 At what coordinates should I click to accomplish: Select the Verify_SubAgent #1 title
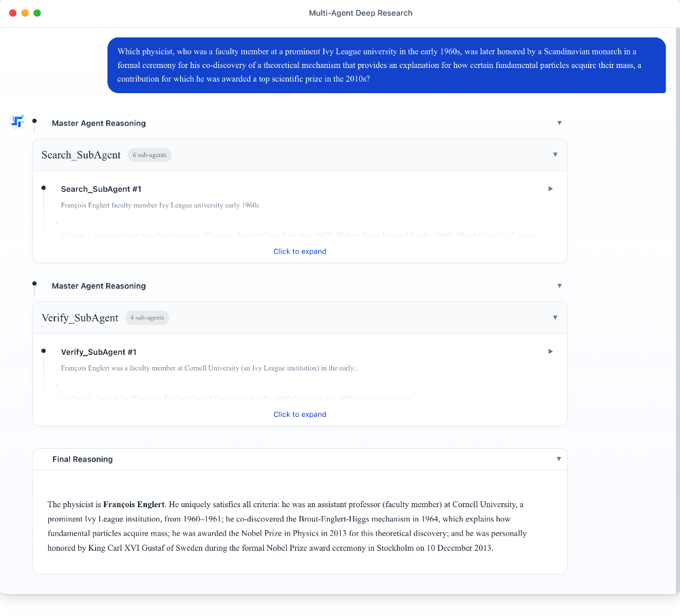pos(99,352)
